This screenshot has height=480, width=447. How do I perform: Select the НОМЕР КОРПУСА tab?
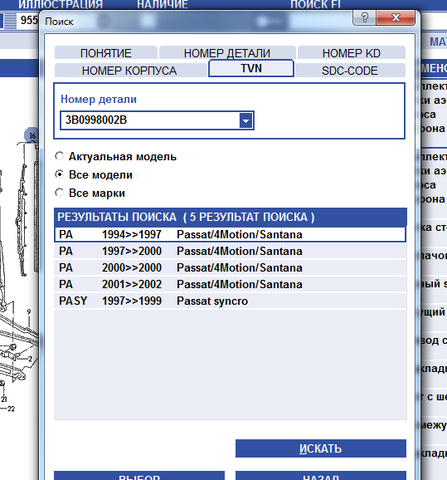coord(130,70)
